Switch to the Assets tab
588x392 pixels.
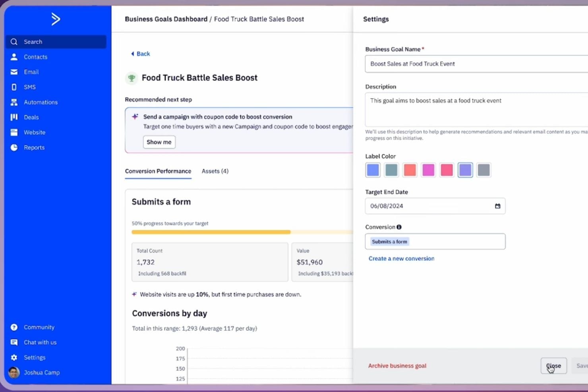pyautogui.click(x=215, y=171)
